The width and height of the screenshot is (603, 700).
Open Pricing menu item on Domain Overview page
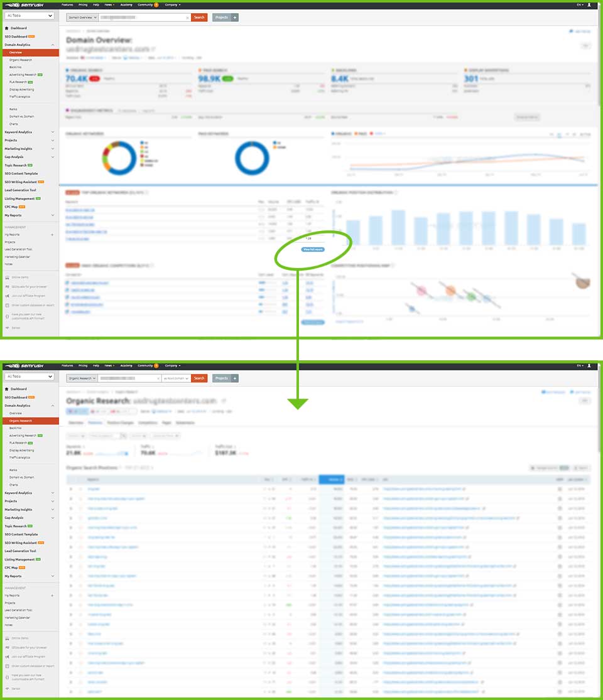tap(83, 5)
